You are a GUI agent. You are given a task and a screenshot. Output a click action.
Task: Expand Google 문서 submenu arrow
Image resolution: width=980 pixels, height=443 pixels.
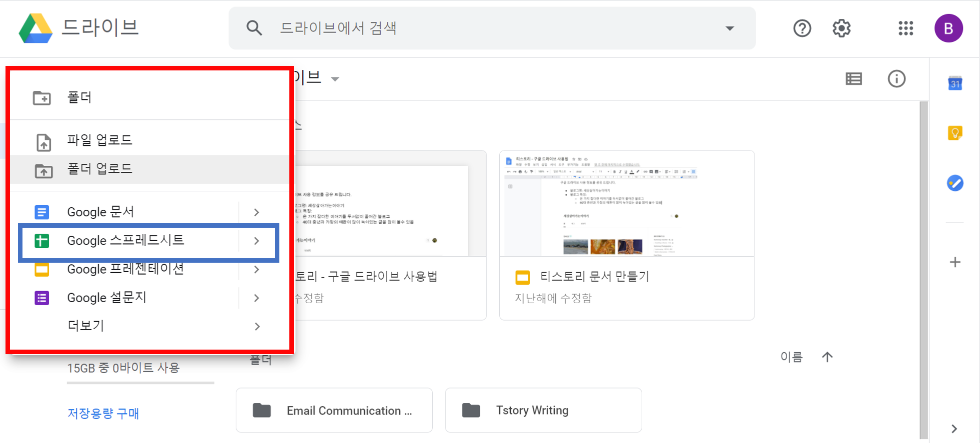pos(257,212)
